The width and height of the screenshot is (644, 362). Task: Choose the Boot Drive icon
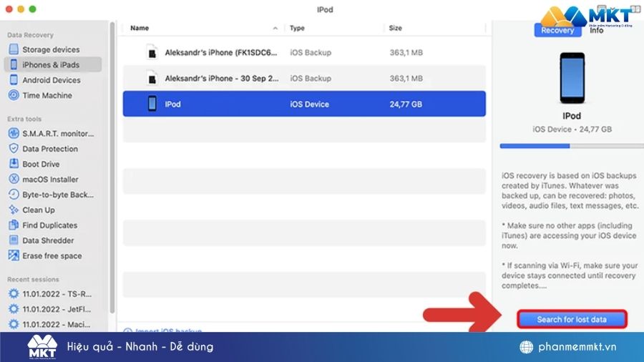coord(14,163)
